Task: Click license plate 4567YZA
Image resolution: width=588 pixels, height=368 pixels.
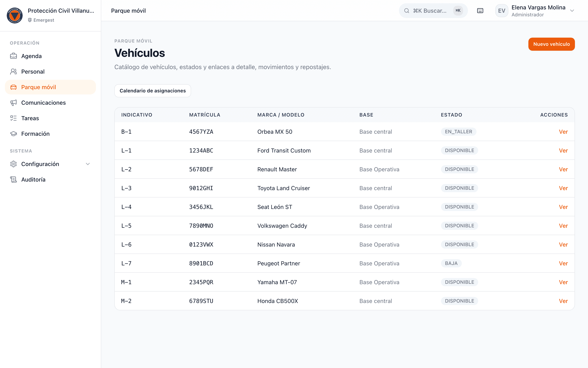Action: (x=201, y=132)
